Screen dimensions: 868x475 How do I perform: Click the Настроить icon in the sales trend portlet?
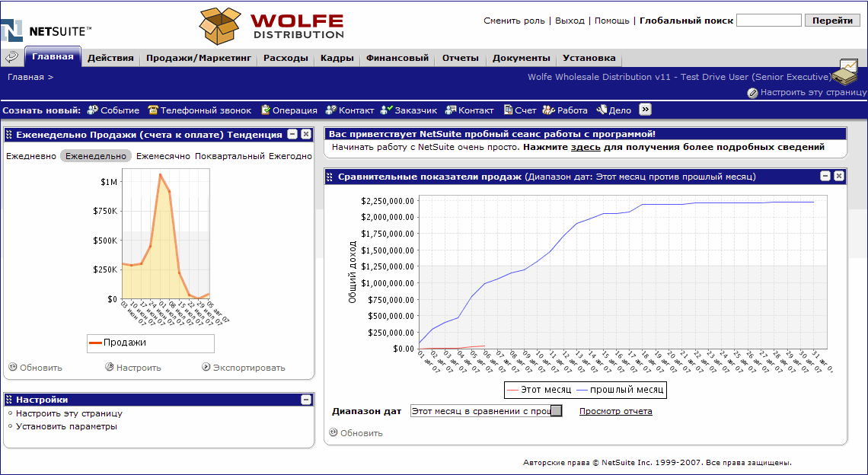(110, 366)
